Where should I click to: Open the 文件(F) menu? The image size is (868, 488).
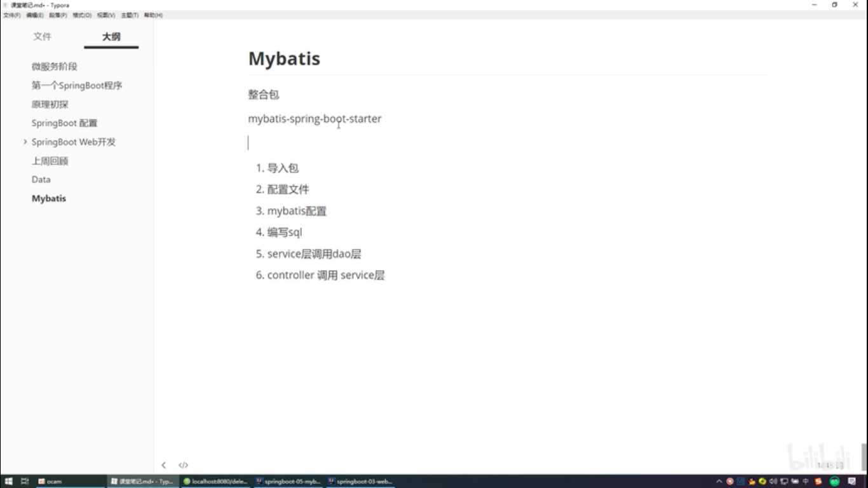click(11, 15)
